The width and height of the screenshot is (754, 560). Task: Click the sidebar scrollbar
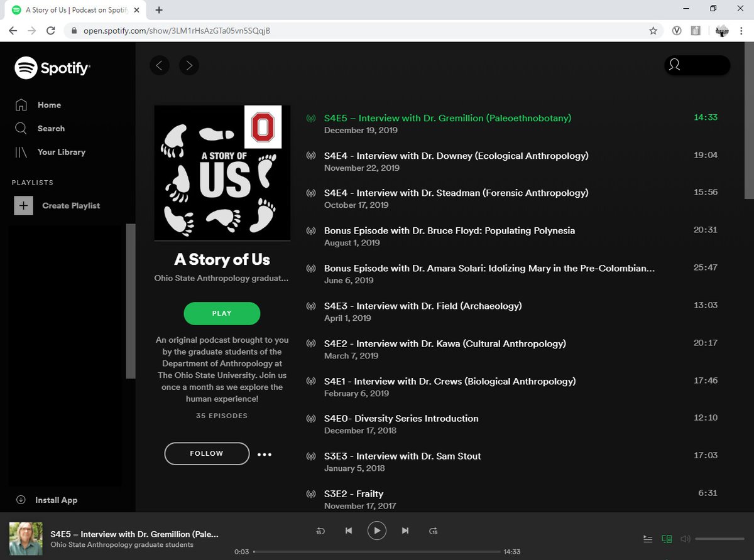tap(131, 301)
